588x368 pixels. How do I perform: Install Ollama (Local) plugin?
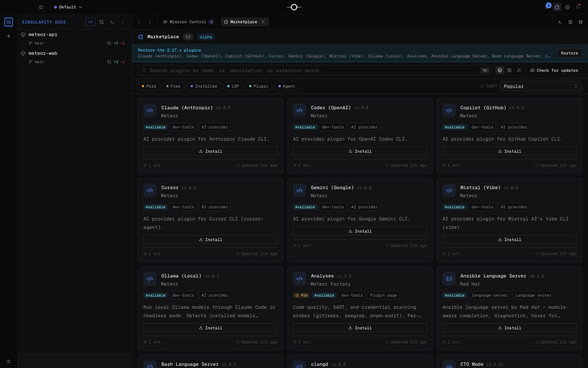pyautogui.click(x=210, y=328)
